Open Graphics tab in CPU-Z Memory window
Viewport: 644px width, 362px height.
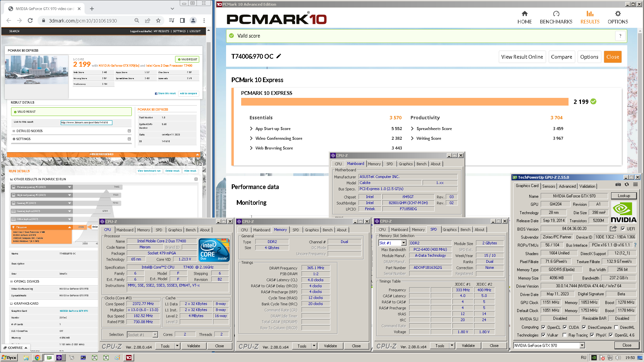tap(312, 230)
